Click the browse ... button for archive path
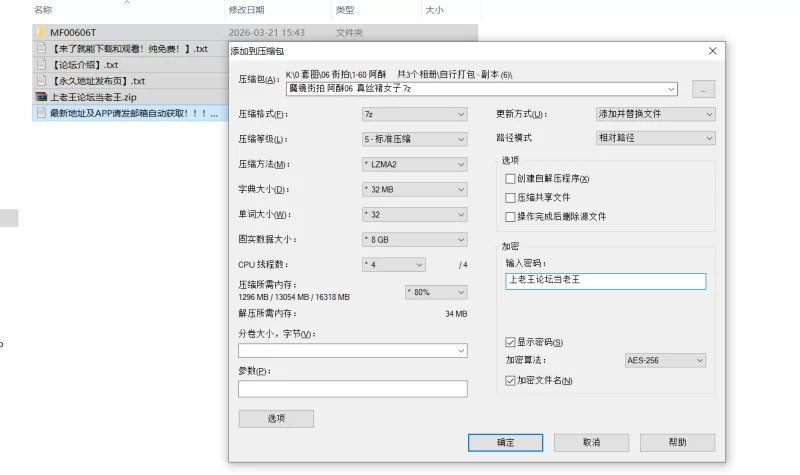This screenshot has height=475, width=800. pos(704,89)
